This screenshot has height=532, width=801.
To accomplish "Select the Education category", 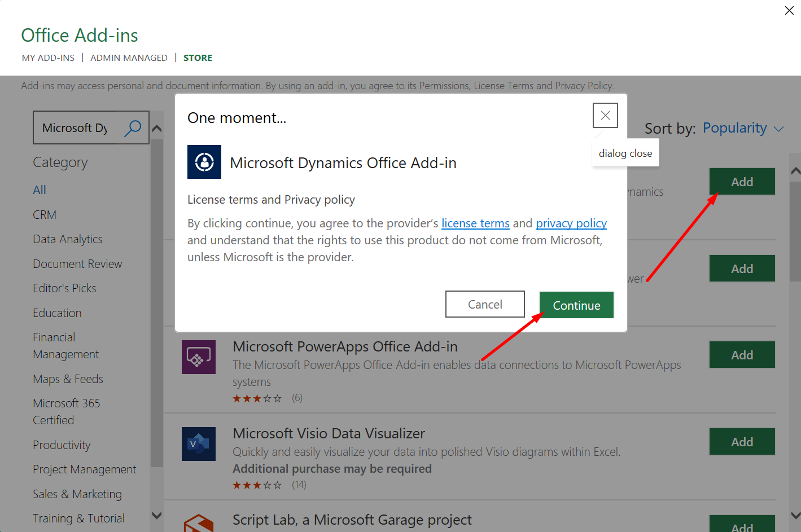I will pyautogui.click(x=57, y=313).
